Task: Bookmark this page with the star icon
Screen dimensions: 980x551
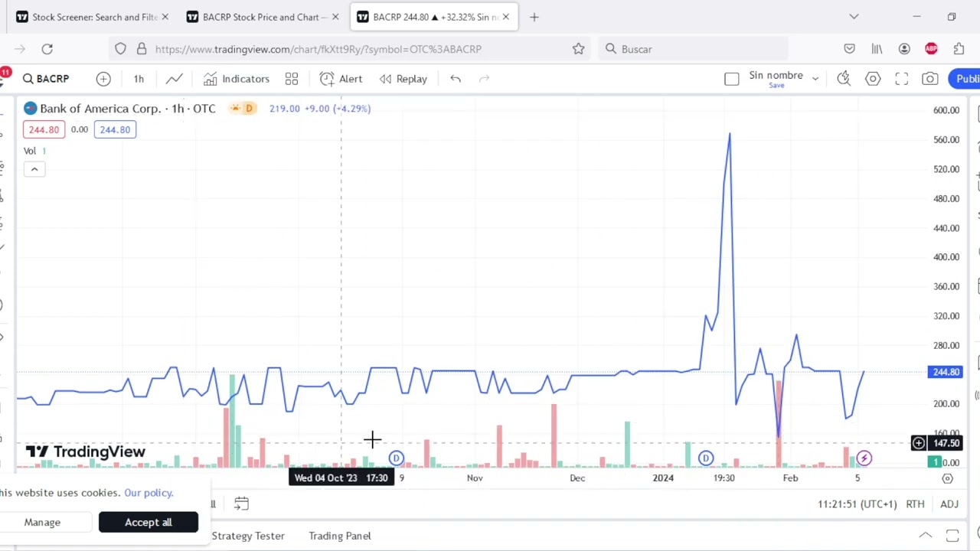Action: pyautogui.click(x=578, y=49)
